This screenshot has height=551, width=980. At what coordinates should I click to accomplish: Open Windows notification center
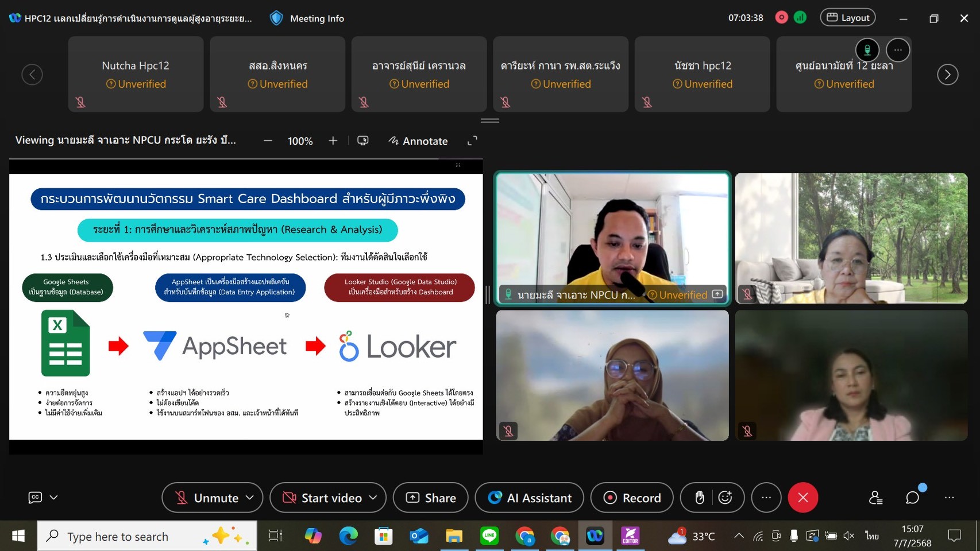tap(954, 536)
